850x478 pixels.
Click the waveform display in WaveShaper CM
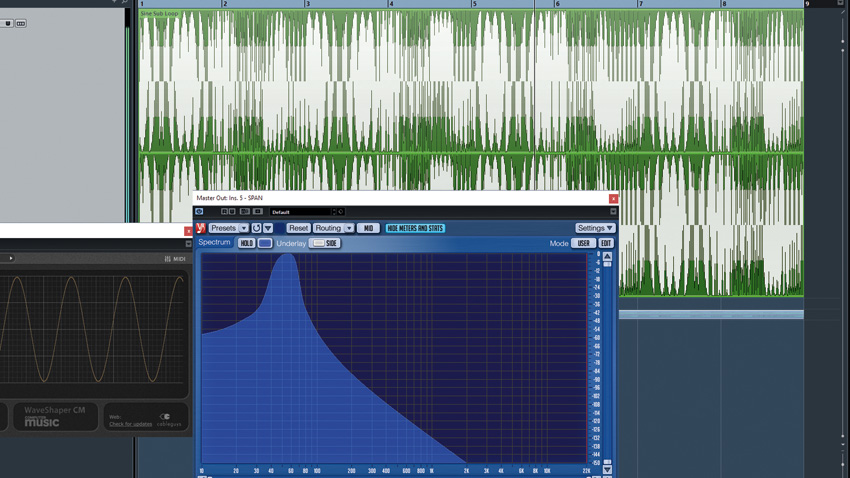click(x=93, y=330)
